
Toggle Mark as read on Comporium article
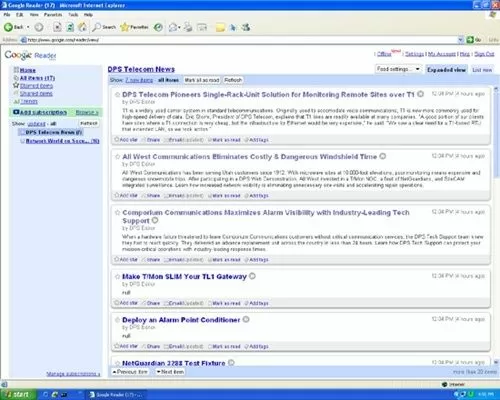point(224,260)
